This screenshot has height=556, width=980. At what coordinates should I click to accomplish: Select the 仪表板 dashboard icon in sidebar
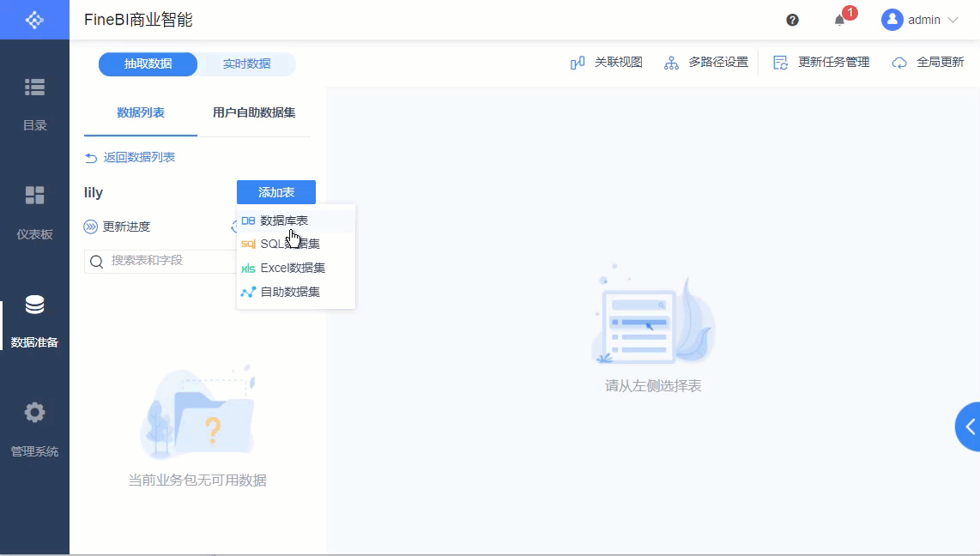click(x=34, y=210)
